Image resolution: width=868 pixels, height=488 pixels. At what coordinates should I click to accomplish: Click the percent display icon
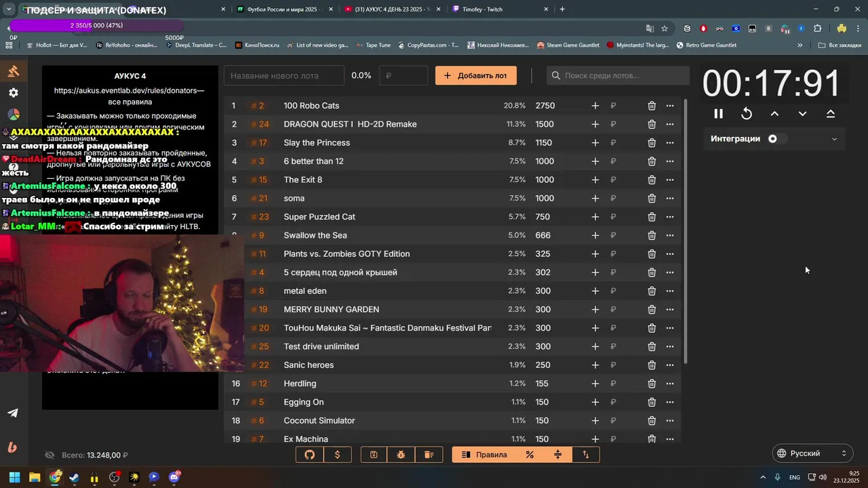click(530, 455)
